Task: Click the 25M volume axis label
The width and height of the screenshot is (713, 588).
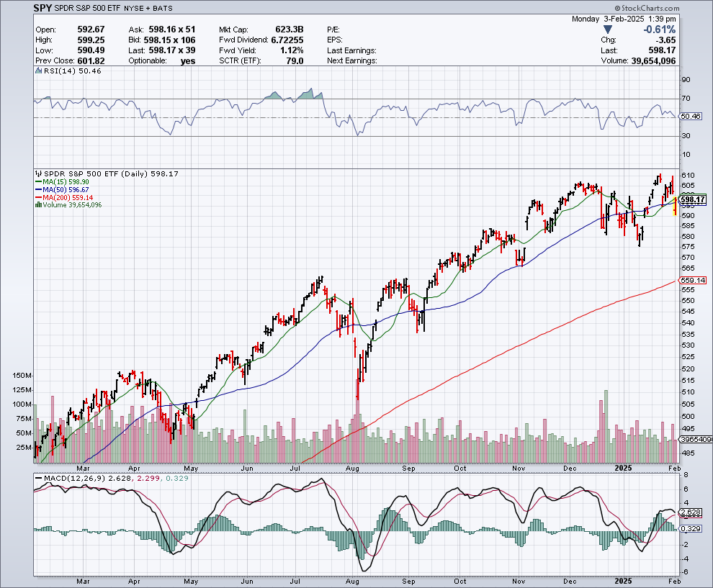Action: coord(24,447)
